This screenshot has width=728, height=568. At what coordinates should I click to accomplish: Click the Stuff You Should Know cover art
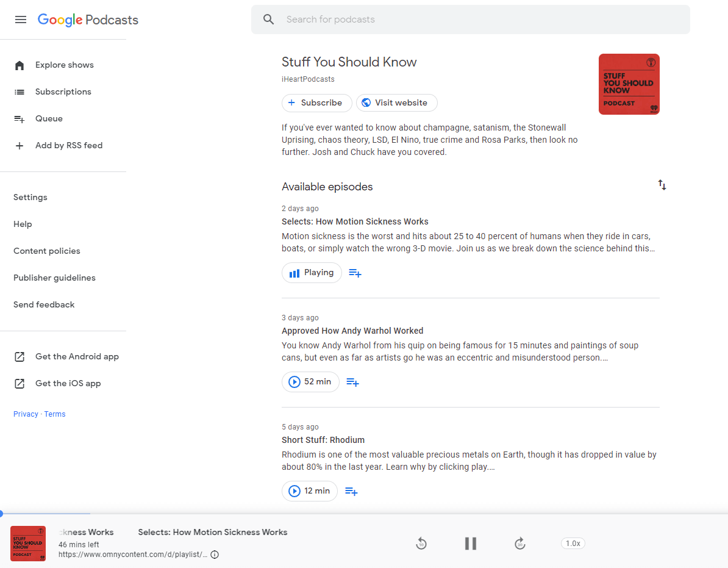click(629, 84)
